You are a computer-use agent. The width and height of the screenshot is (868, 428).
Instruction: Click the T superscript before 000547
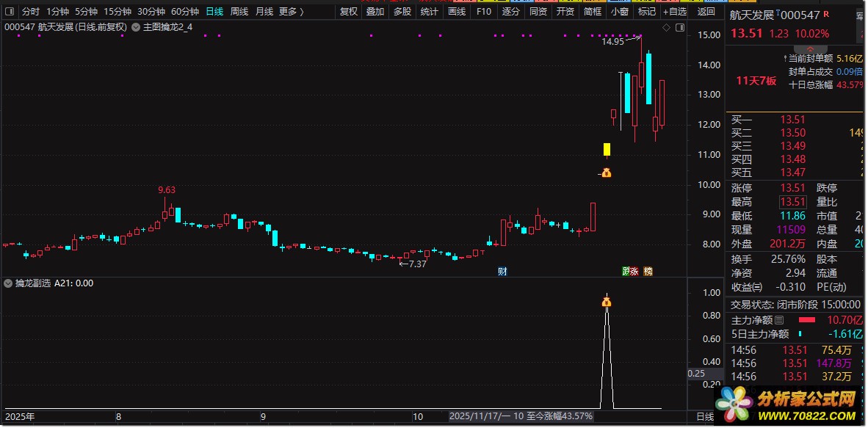coord(778,12)
